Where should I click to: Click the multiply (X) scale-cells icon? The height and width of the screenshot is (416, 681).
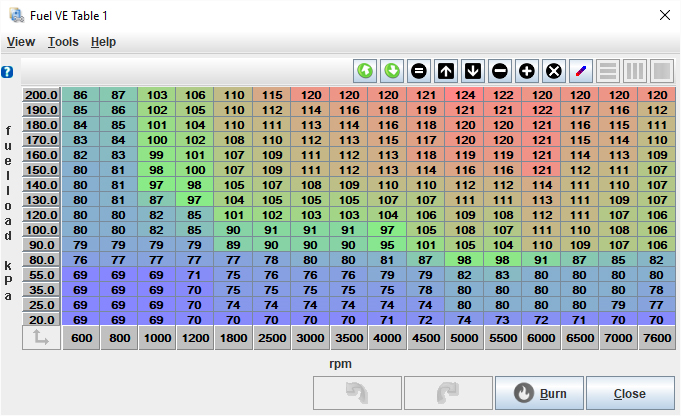pos(554,72)
